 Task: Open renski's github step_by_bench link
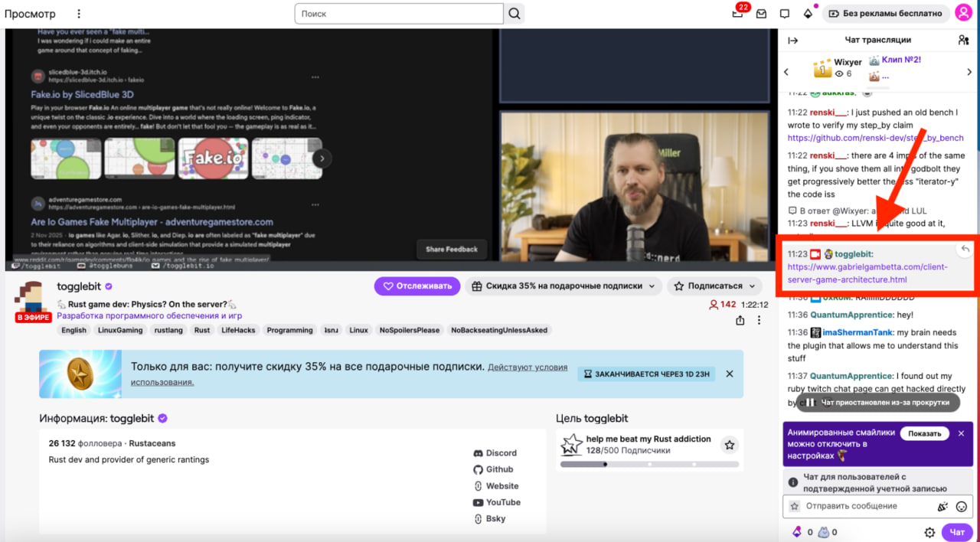[876, 138]
